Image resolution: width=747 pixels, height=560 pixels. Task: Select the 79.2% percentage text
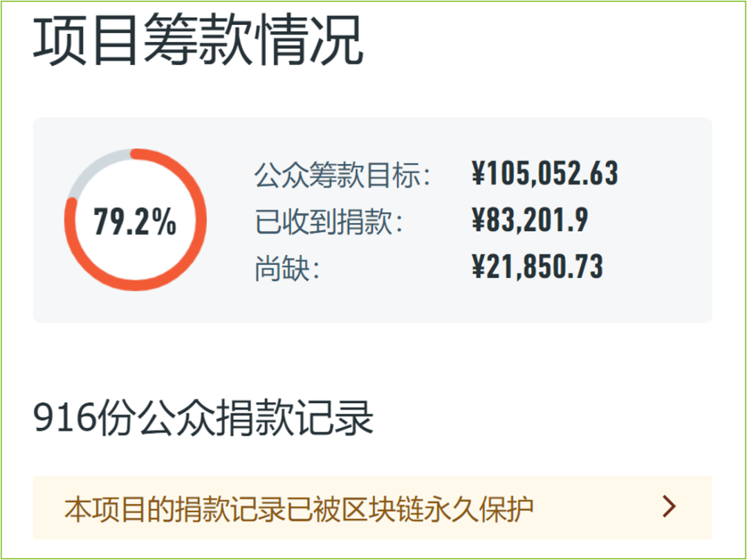[x=136, y=222]
